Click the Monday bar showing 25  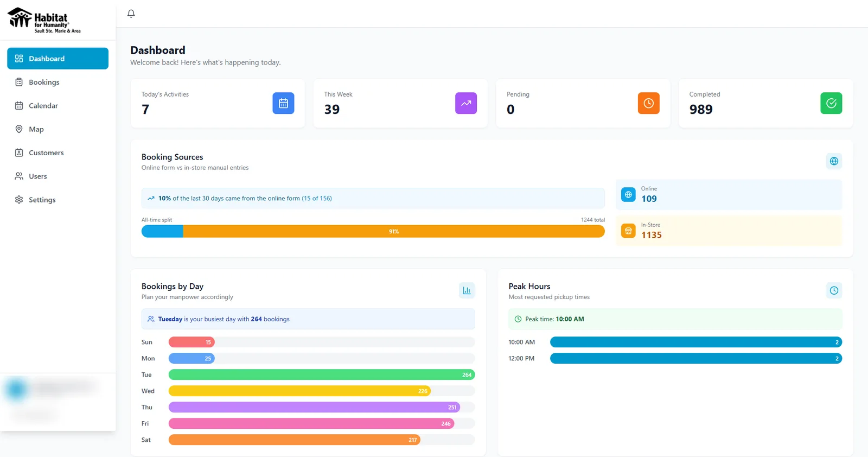tap(192, 358)
